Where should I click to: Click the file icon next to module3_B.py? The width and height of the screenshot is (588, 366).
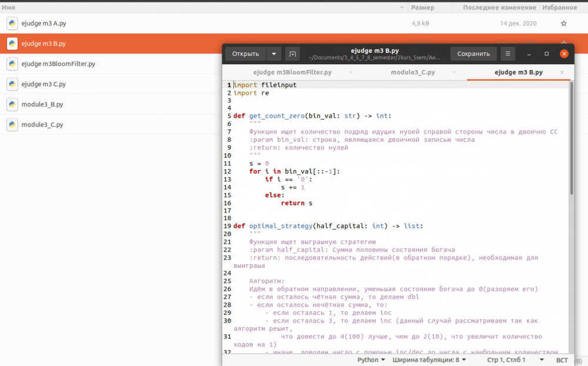12,105
